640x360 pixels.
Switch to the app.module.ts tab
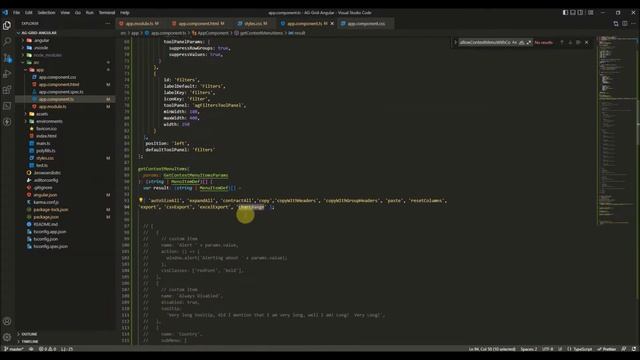tap(141, 24)
